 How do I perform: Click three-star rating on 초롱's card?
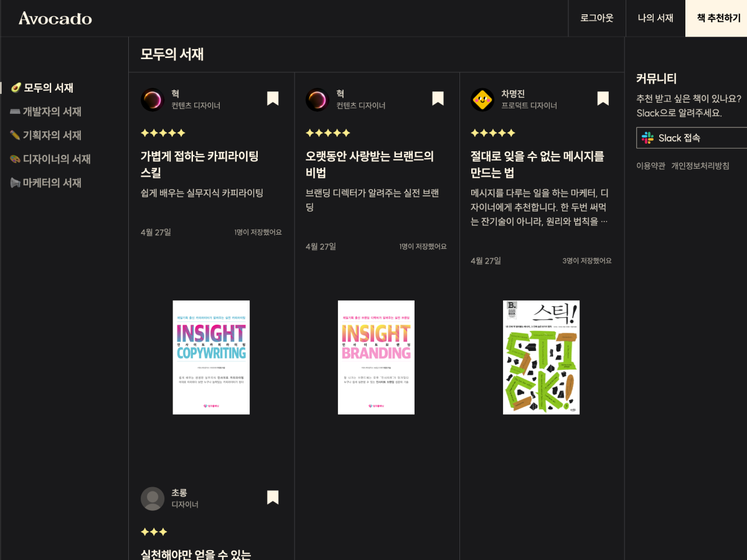154,531
